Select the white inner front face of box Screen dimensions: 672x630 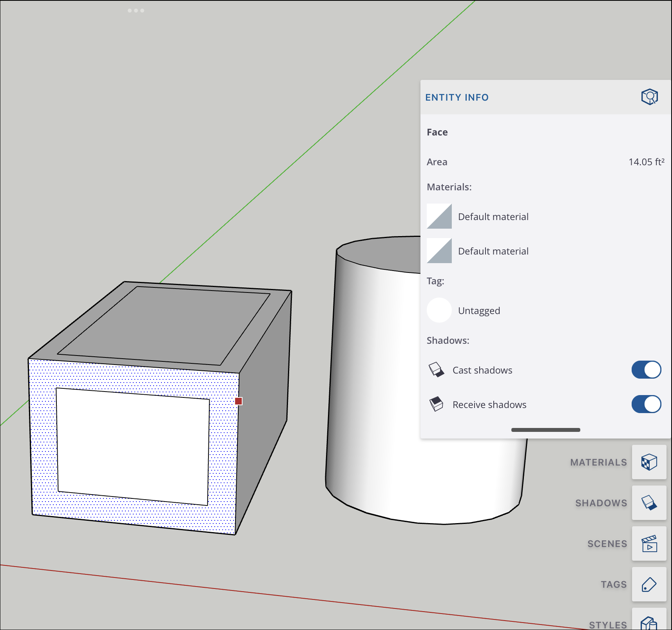pos(133,446)
